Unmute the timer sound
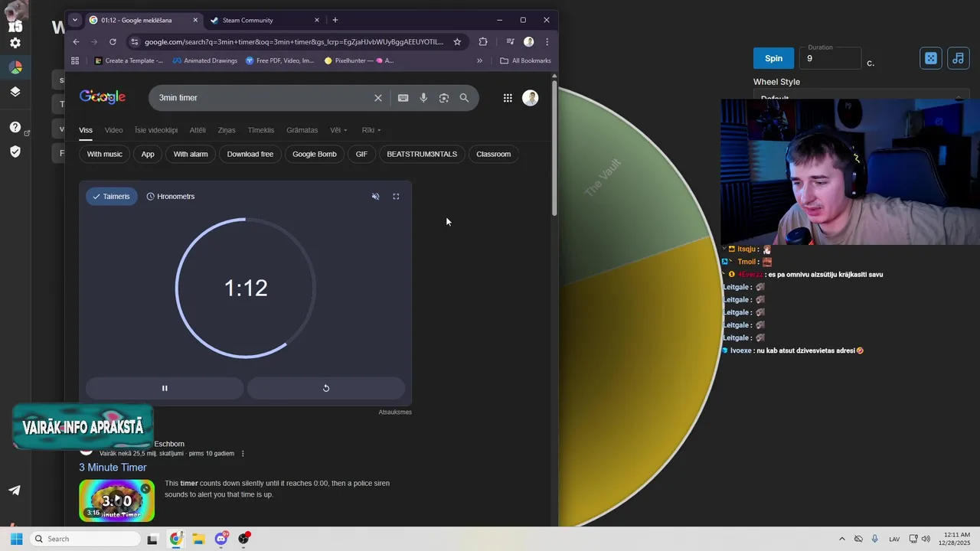The image size is (980, 551). (x=375, y=197)
